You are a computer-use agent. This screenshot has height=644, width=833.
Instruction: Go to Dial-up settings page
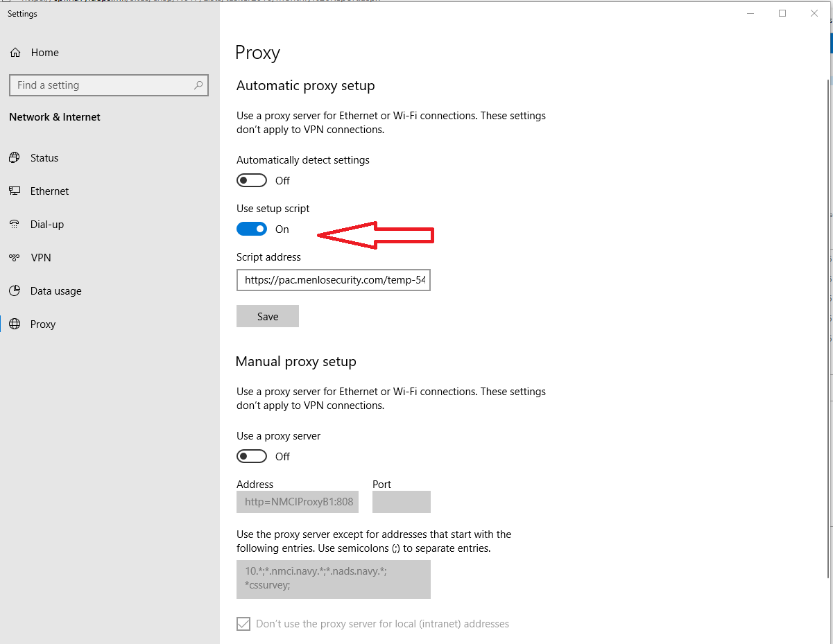point(47,225)
